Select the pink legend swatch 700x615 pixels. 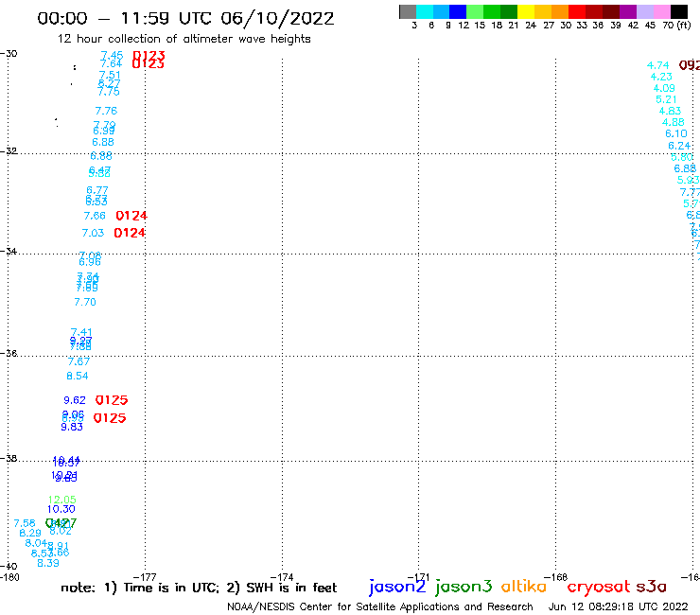pyautogui.click(x=661, y=11)
